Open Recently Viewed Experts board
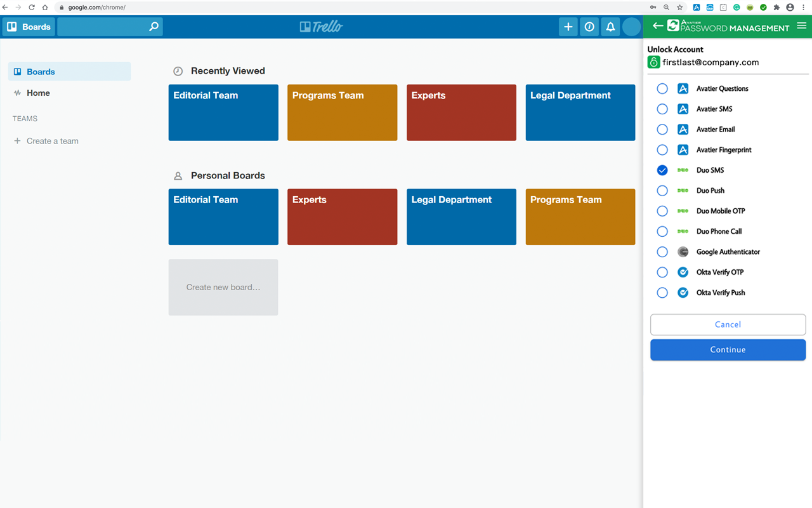The width and height of the screenshot is (812, 508). pos(461,112)
